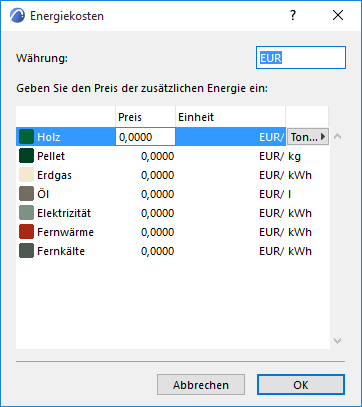Screen dimensions: 362x407
Task: Click the Holz price input field
Action: click(145, 137)
